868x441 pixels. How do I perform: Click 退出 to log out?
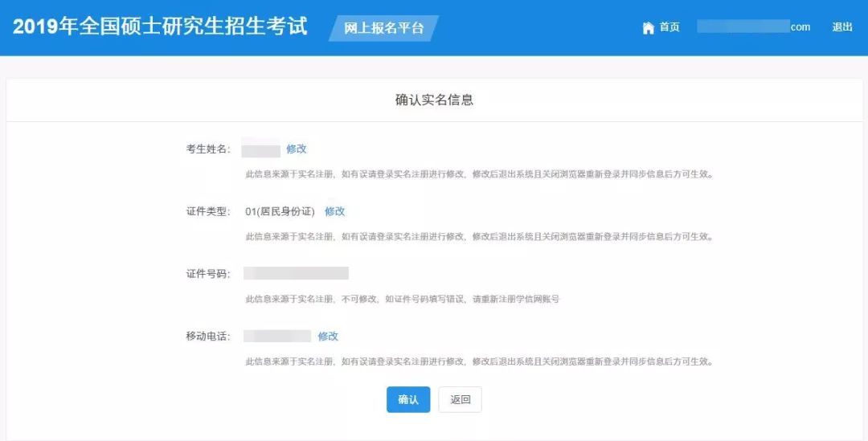tap(841, 27)
